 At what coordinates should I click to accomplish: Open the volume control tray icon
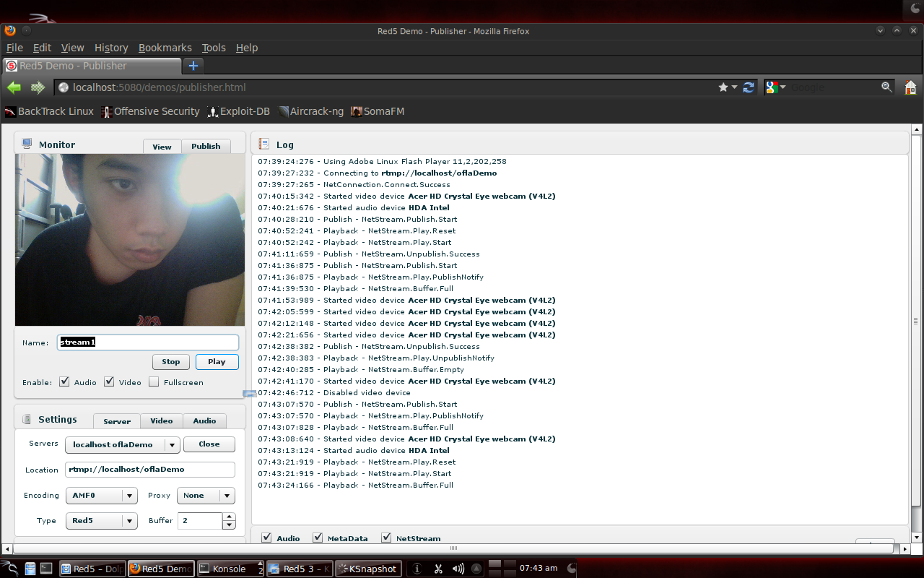(x=458, y=569)
